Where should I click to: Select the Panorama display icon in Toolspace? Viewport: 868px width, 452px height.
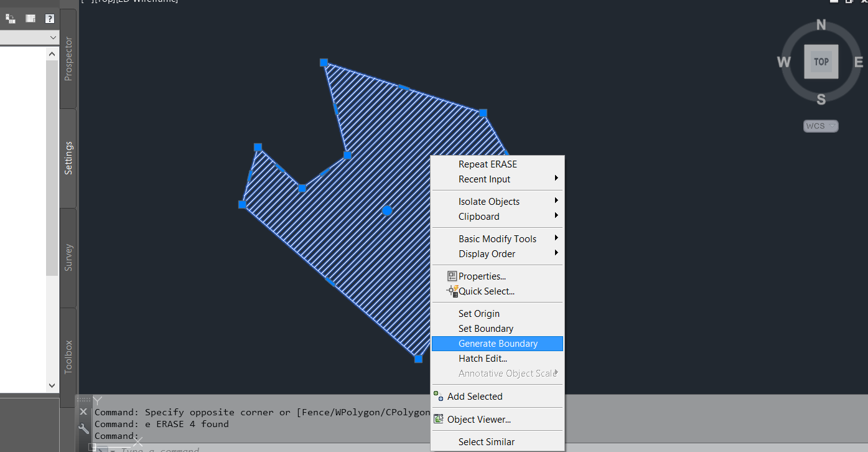[29, 19]
